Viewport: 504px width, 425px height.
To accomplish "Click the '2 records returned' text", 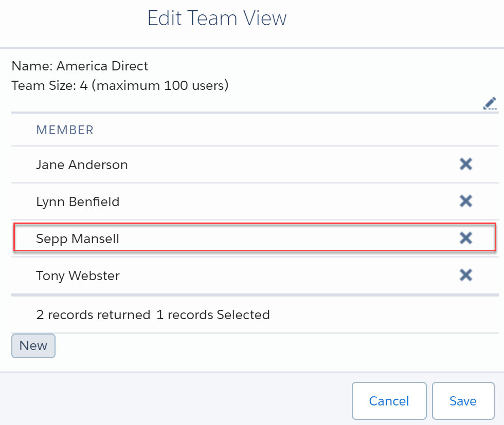I will [93, 315].
